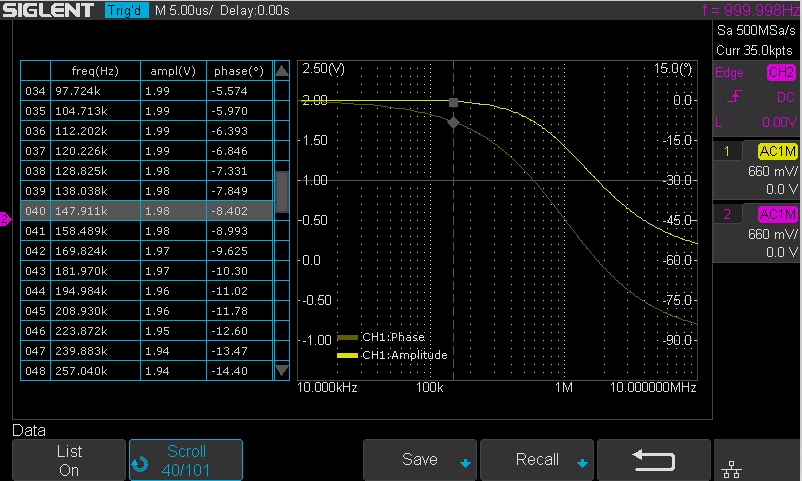This screenshot has width=802, height=481.
Task: Select the highlighted row 040 at 147.911k
Action: click(x=147, y=211)
